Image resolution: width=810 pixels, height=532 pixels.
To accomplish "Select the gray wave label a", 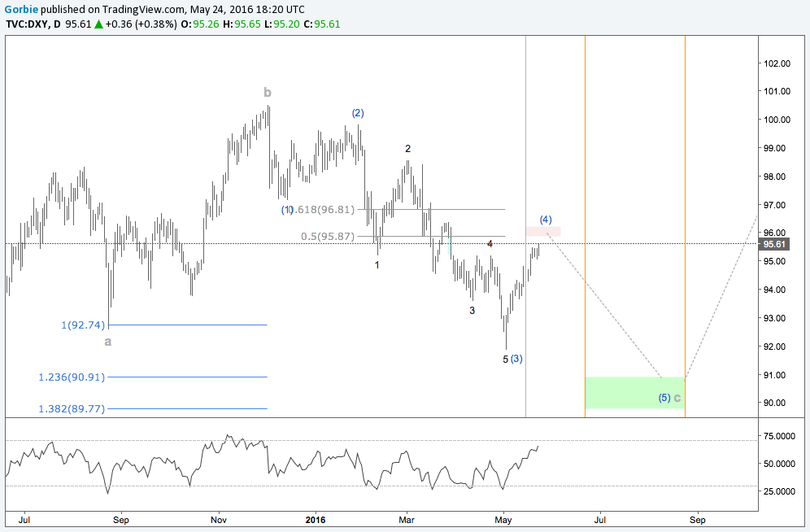I will point(108,342).
